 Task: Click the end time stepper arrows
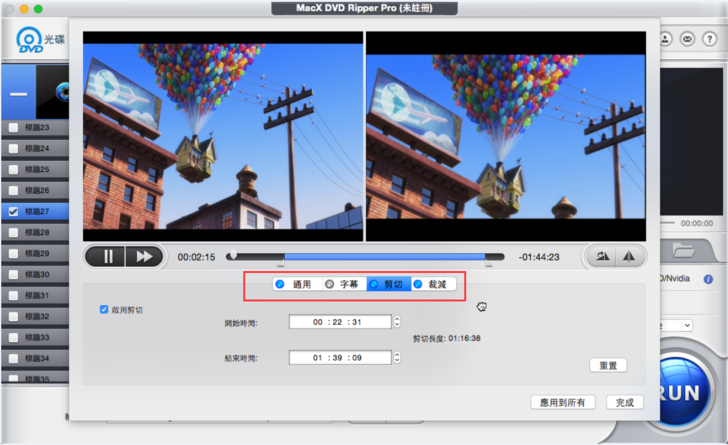397,357
